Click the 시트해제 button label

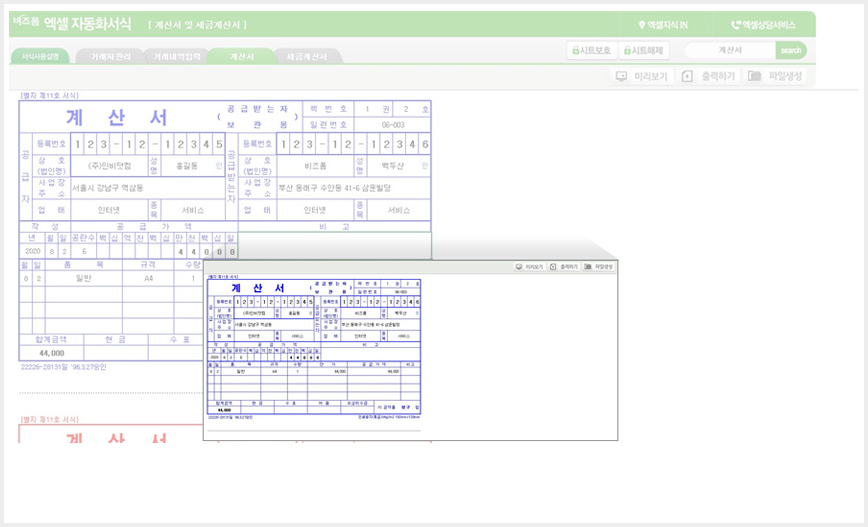[647, 50]
